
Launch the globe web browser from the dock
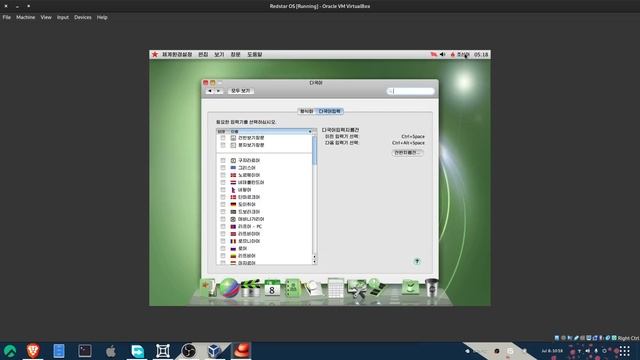[229, 288]
